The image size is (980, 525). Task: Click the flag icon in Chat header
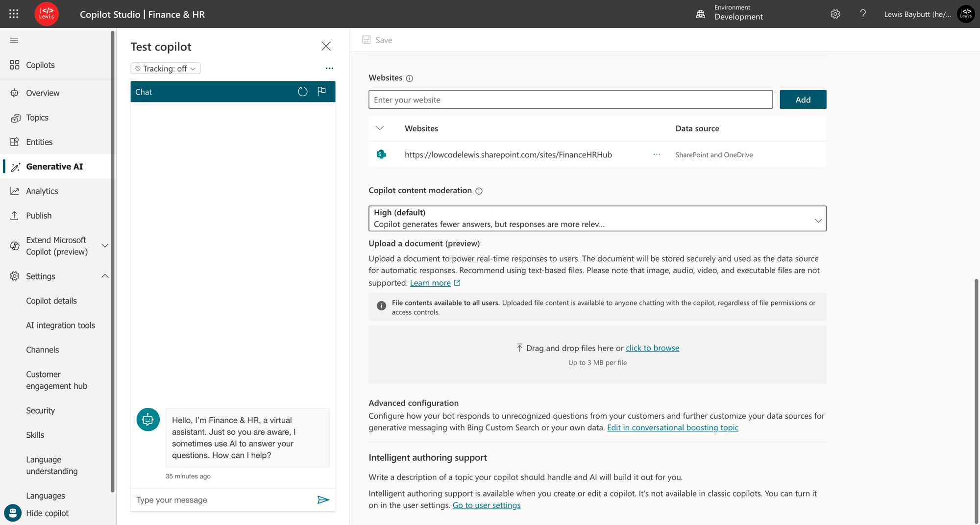tap(322, 91)
